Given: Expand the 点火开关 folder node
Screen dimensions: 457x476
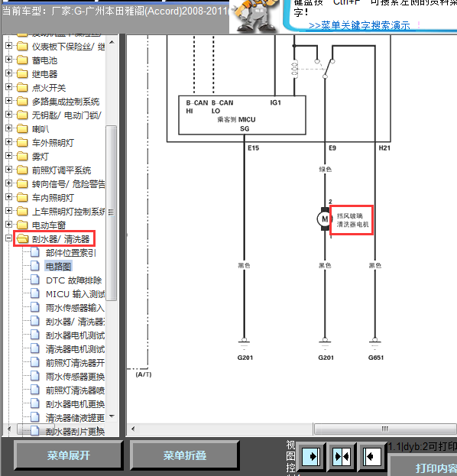Looking at the screenshot, I should (9, 87).
